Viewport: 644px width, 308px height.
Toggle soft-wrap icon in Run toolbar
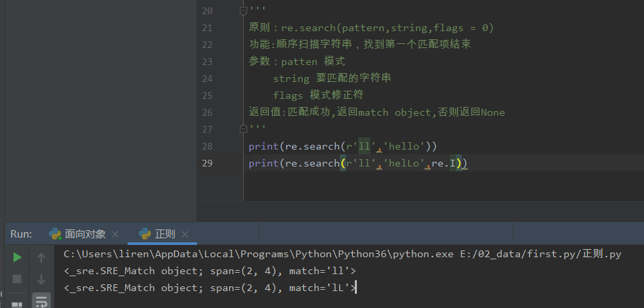tap(41, 301)
